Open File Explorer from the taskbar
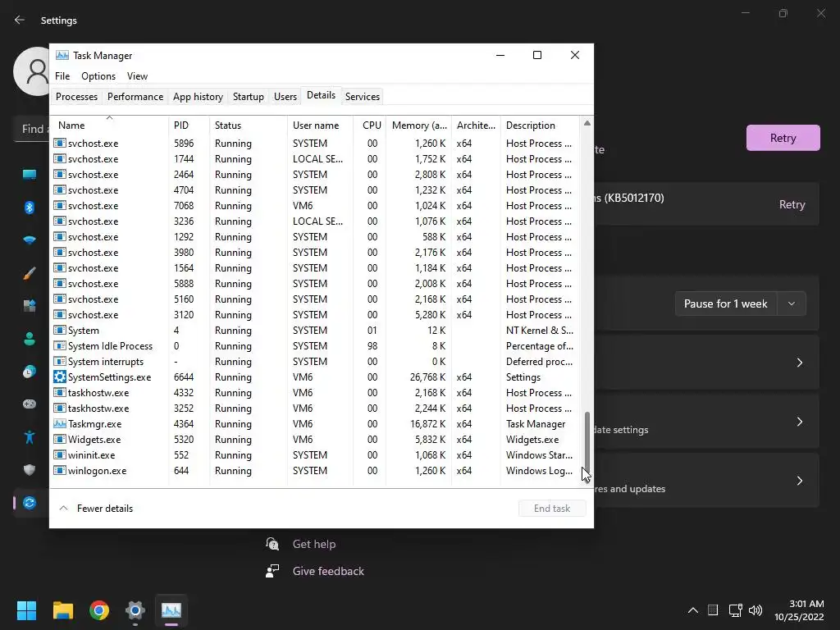This screenshot has height=630, width=840. click(x=62, y=610)
